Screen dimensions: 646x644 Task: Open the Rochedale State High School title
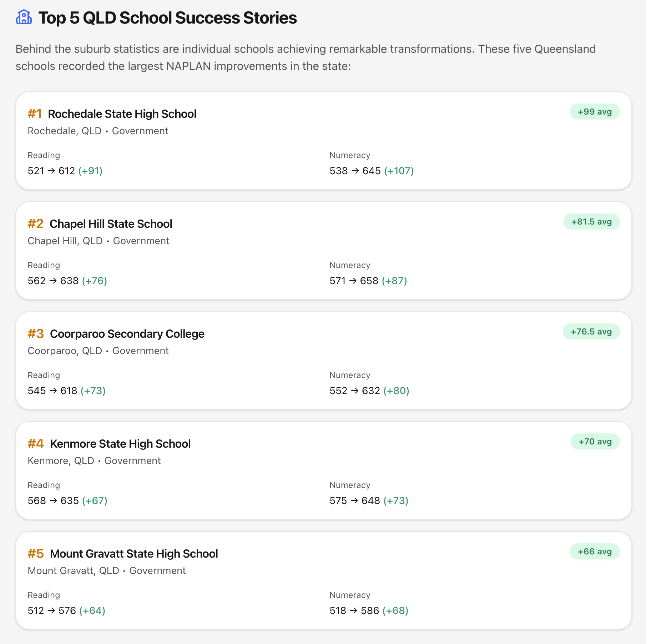[122, 114]
